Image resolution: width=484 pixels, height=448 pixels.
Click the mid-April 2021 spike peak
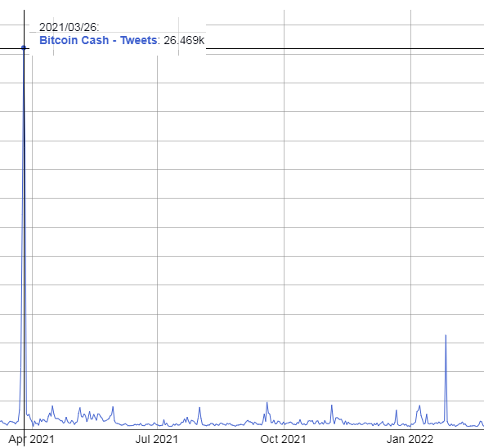tap(52, 406)
